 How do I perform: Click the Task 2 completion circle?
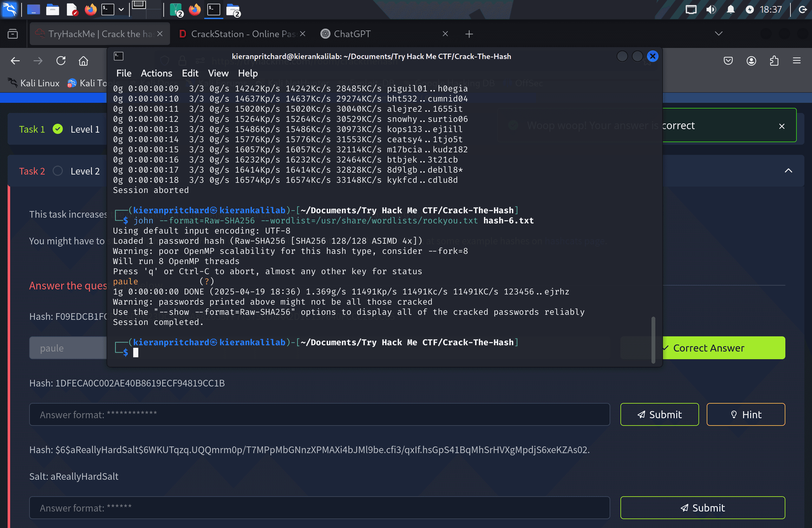(x=58, y=171)
